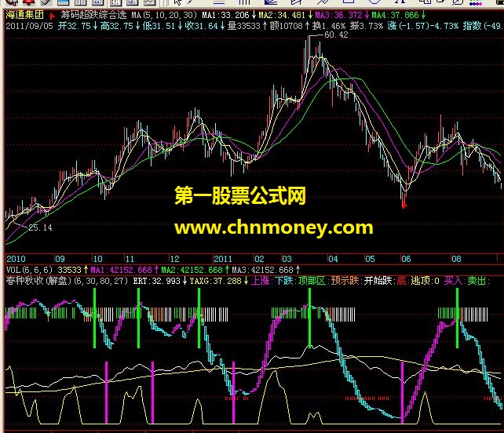Click the green MA2:42152.668 volume value
Viewport: 504px width, 433px height.
(x=192, y=270)
